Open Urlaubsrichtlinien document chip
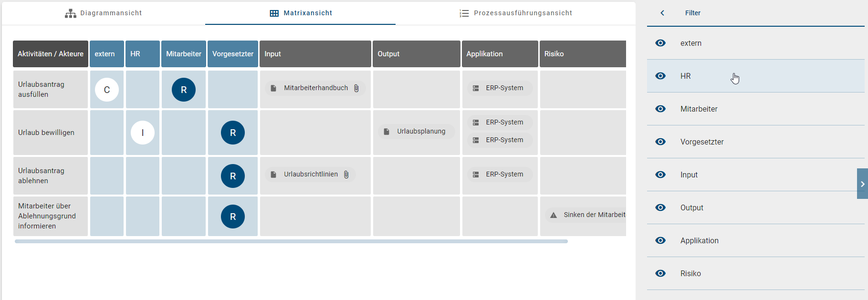The height and width of the screenshot is (300, 868). tap(310, 175)
